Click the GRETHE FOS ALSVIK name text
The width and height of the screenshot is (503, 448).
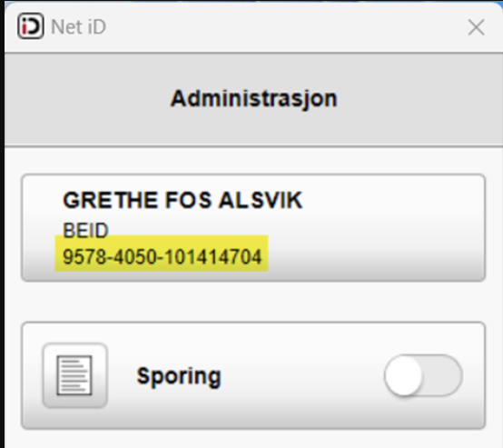(182, 200)
